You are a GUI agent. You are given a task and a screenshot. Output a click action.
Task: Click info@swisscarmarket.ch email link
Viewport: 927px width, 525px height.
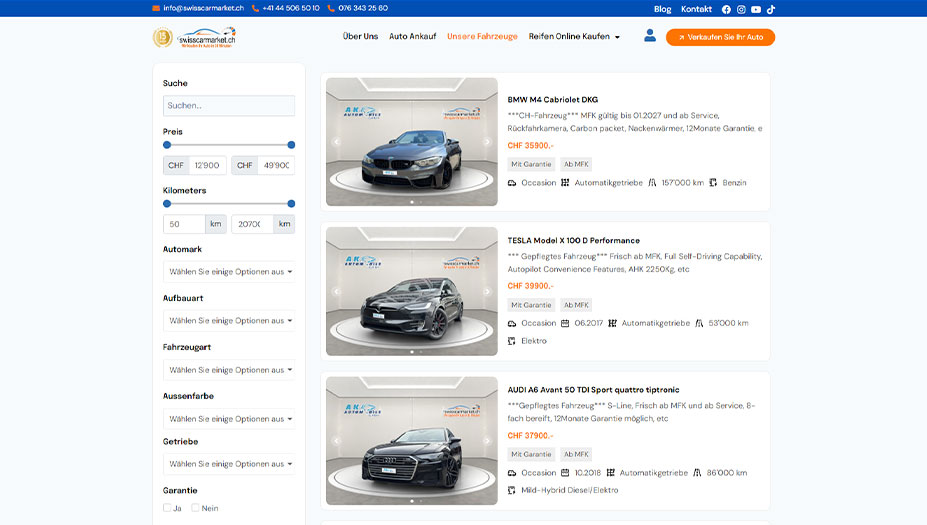203,8
